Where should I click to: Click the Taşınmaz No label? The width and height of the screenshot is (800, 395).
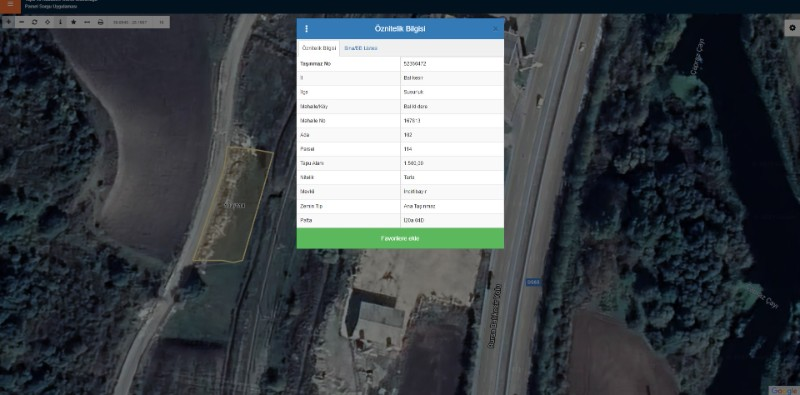[x=316, y=64]
